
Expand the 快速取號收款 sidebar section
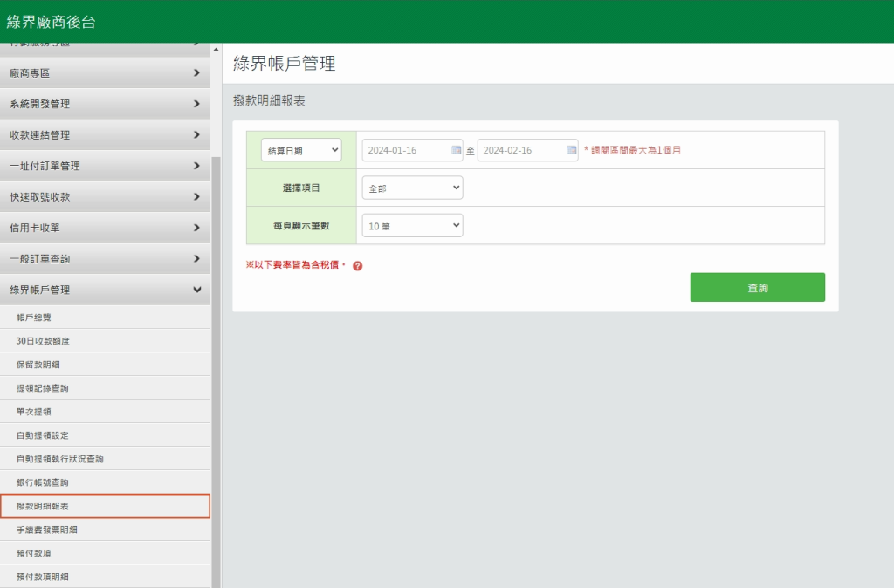(105, 196)
